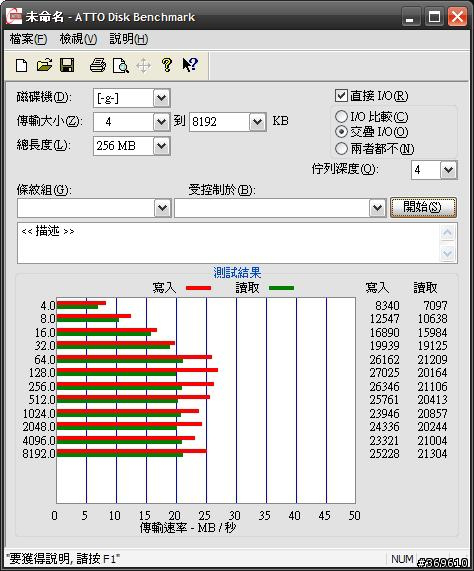Viewport: 474px width, 571px height.
Task: Select the I/O 比較 radio button
Action: point(341,117)
